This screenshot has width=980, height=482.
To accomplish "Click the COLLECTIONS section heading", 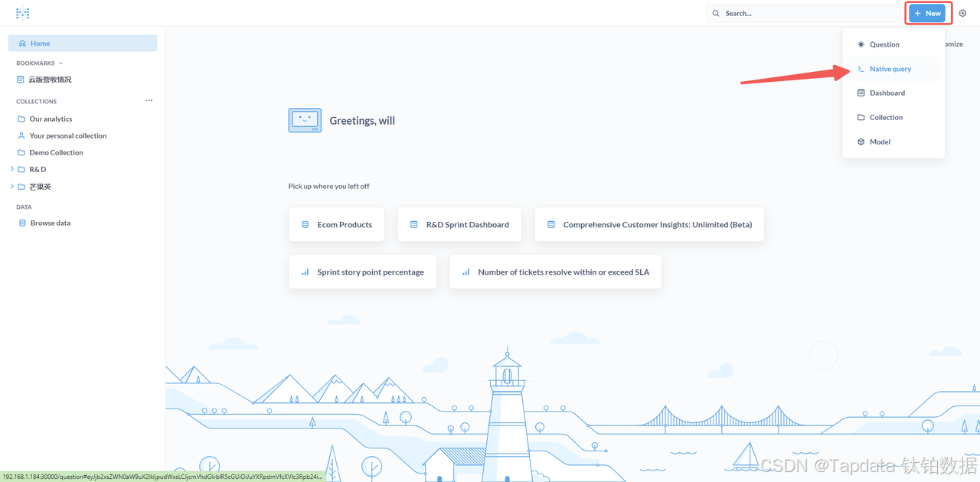I will [36, 102].
